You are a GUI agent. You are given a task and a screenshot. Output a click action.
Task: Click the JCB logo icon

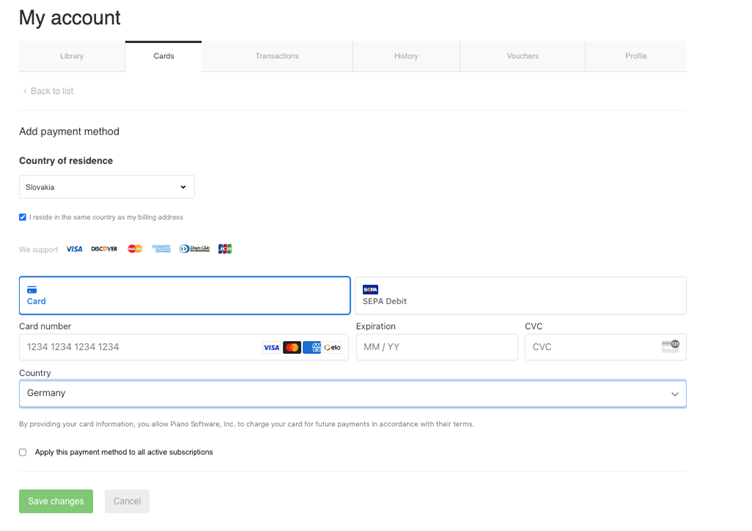click(x=225, y=249)
